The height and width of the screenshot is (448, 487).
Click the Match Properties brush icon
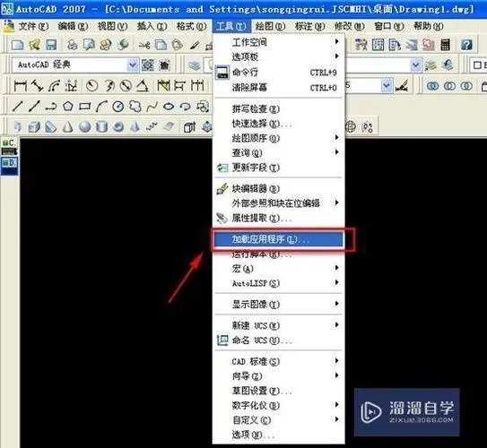click(x=195, y=46)
